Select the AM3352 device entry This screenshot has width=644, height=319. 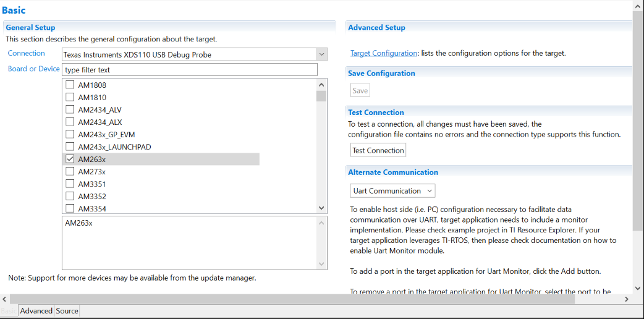pos(91,197)
